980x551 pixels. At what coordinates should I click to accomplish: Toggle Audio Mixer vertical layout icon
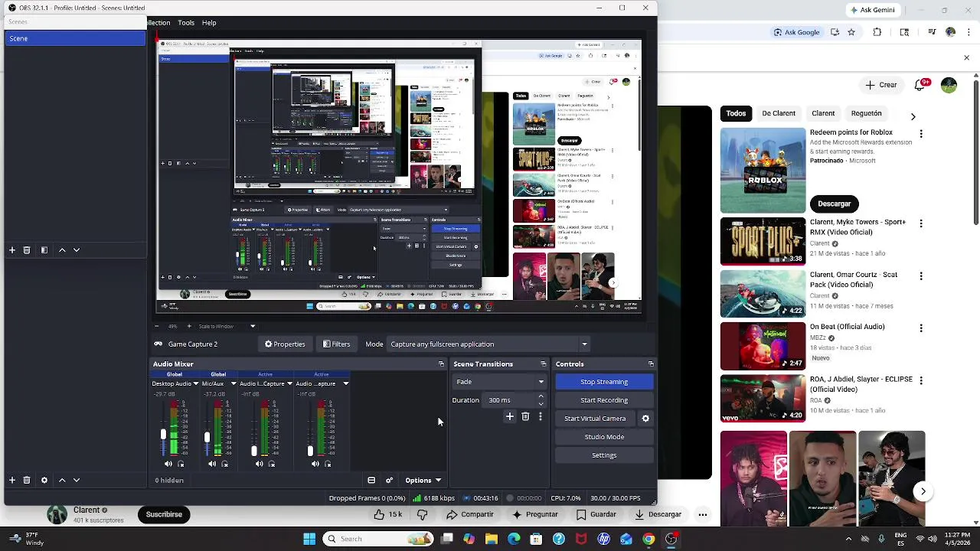pos(371,481)
